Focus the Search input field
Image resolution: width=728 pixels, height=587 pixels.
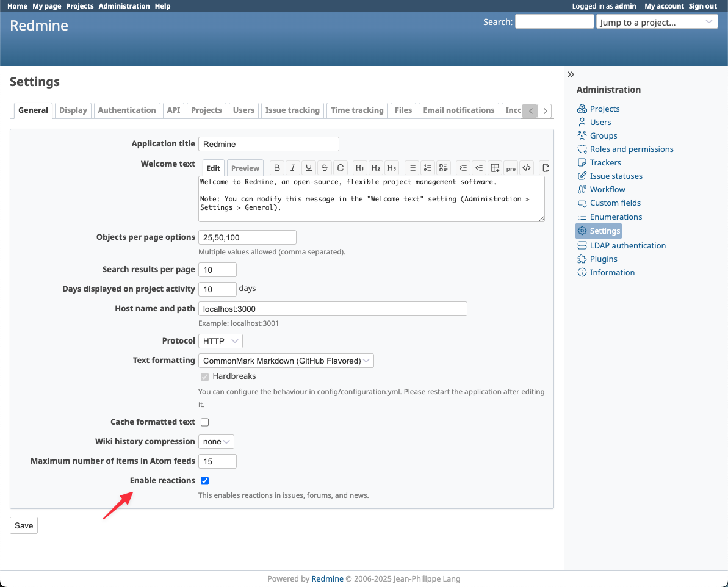pos(554,21)
